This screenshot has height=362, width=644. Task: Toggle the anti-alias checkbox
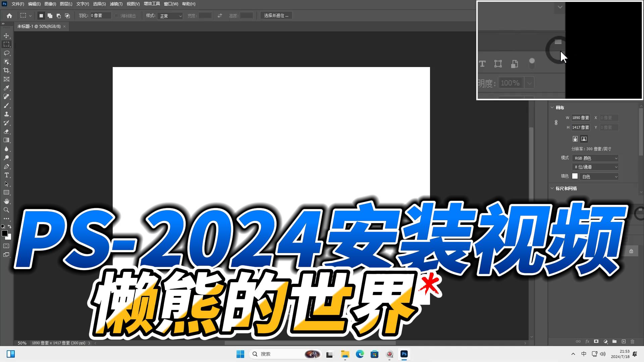pos(116,16)
